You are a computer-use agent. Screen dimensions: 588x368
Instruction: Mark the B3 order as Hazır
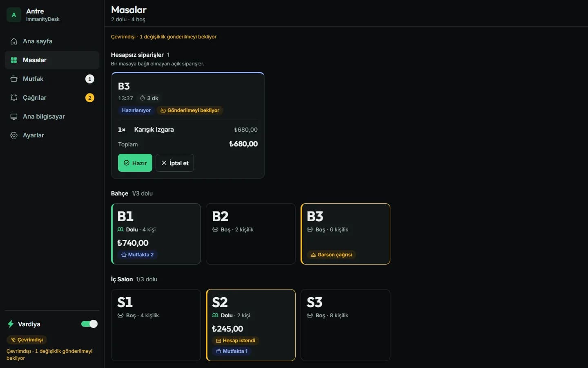tap(135, 163)
